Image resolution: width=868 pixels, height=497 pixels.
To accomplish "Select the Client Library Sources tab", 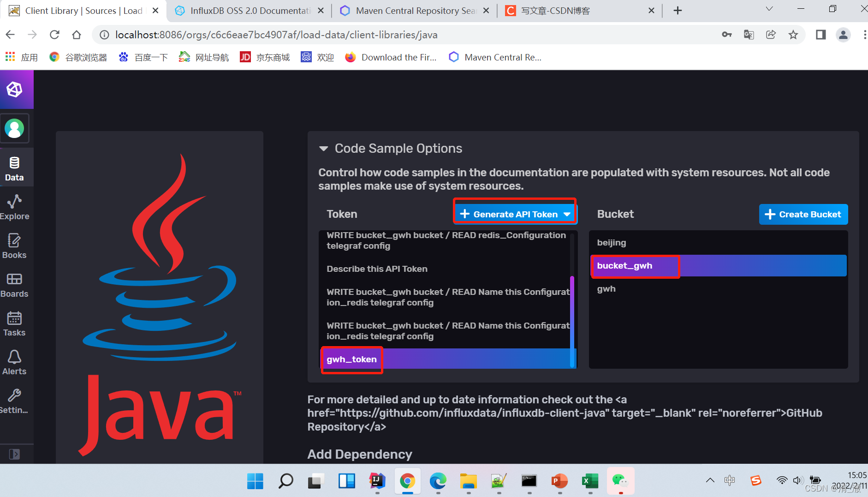I will coord(83,11).
